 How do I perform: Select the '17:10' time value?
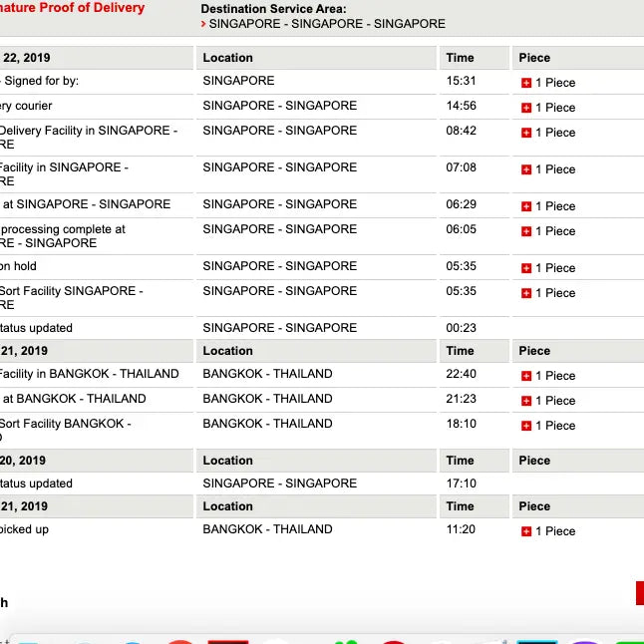click(x=462, y=483)
